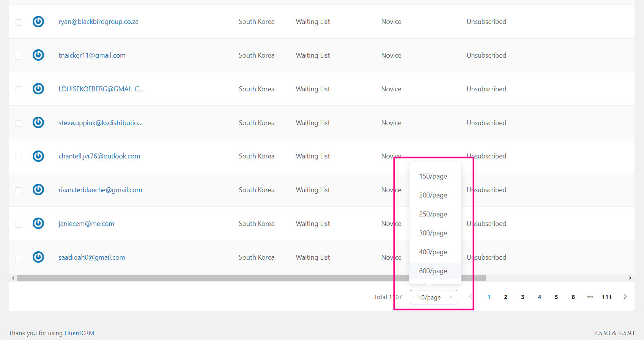Click Novice cell in steve.uppink row

(x=391, y=123)
